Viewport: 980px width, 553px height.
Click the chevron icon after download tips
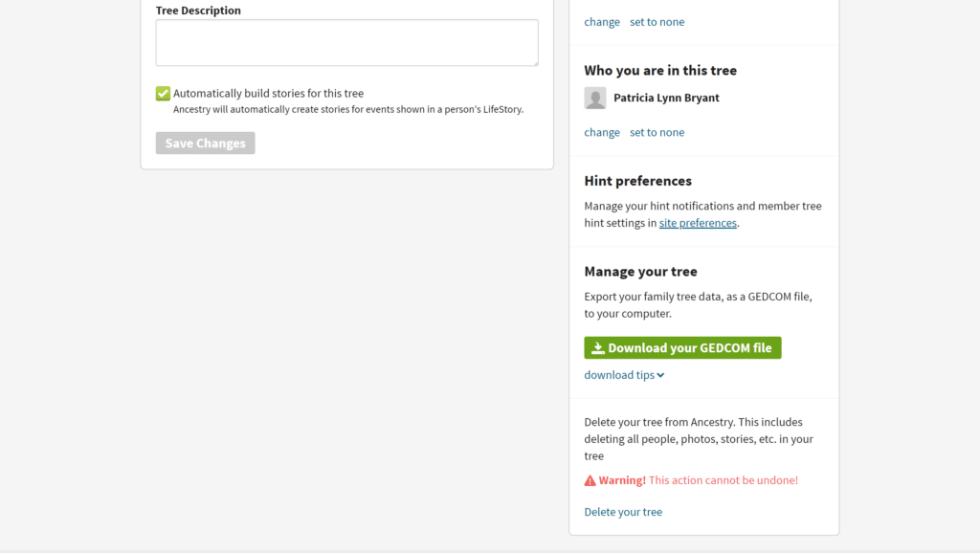pos(658,374)
